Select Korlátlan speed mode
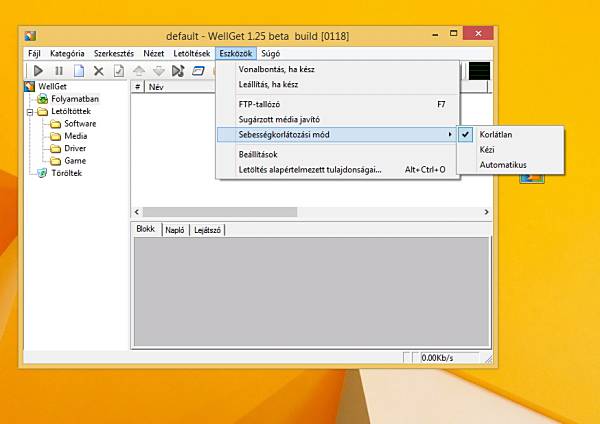This screenshot has height=424, width=600. 510,135
